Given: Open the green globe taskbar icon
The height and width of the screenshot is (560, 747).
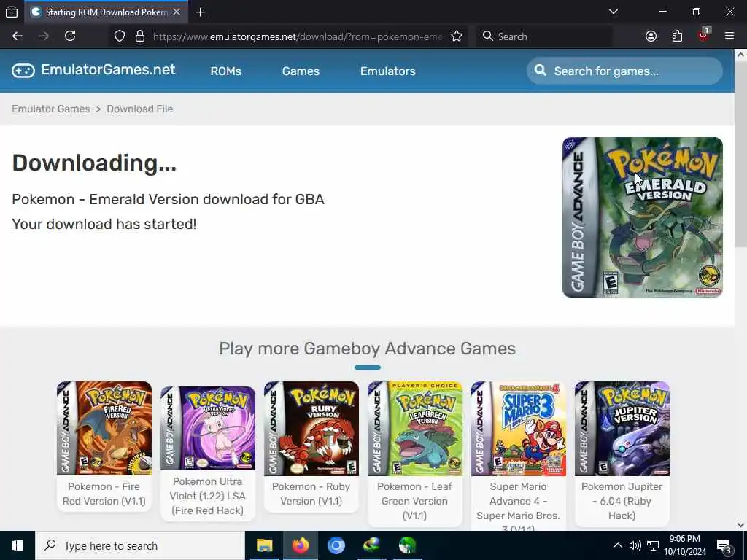Looking at the screenshot, I should coord(407,545).
